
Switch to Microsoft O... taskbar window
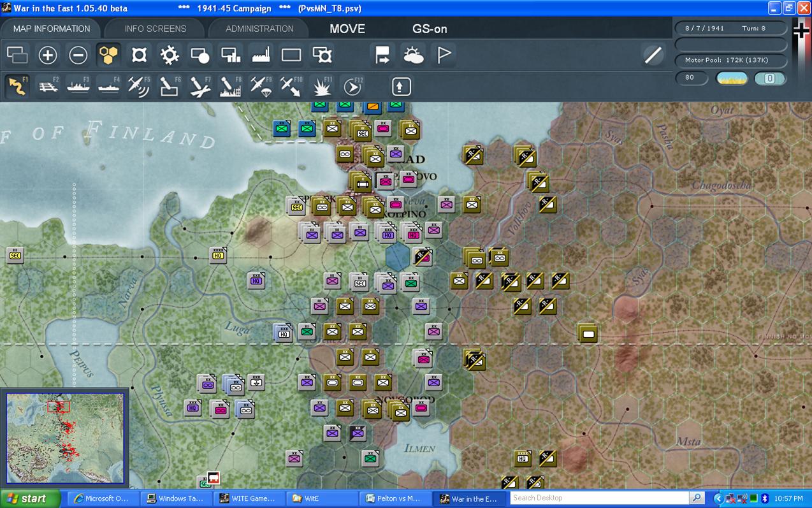click(102, 498)
